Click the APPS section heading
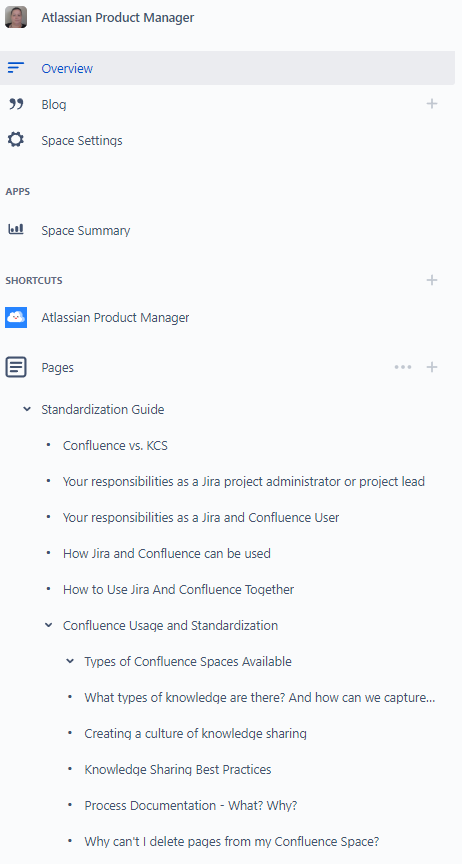 point(18,192)
